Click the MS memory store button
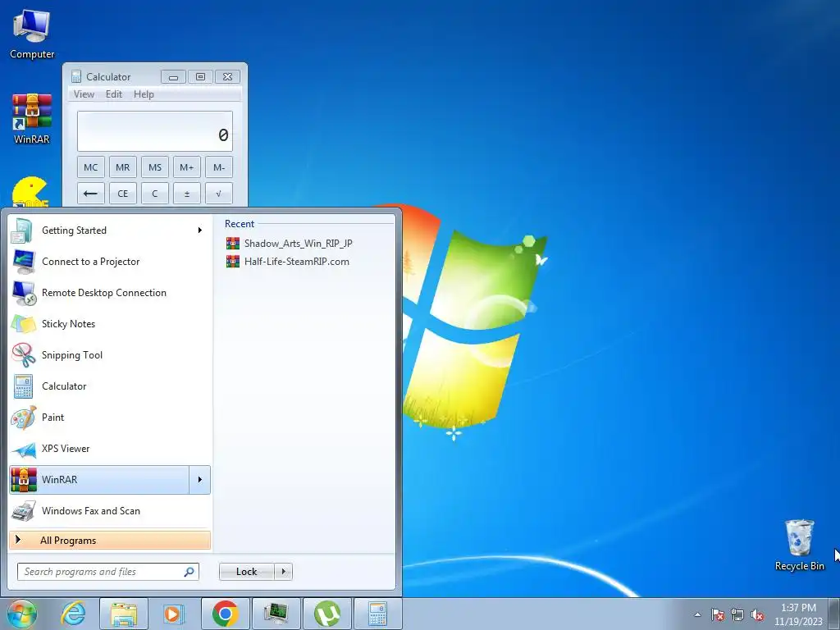 tap(155, 167)
